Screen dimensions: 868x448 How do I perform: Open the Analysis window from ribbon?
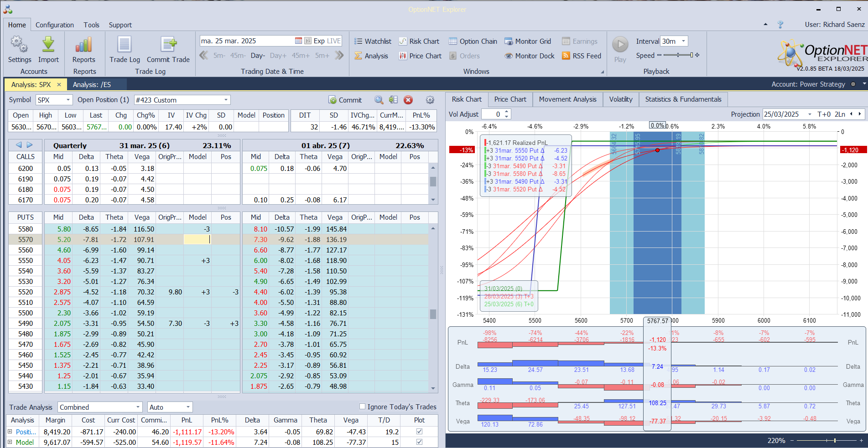371,56
